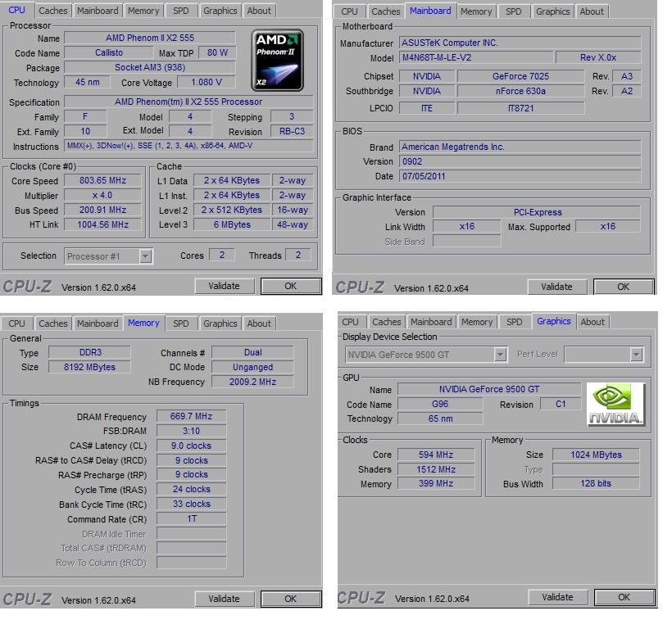Open SPD tab in the CPU window

[x=181, y=11]
